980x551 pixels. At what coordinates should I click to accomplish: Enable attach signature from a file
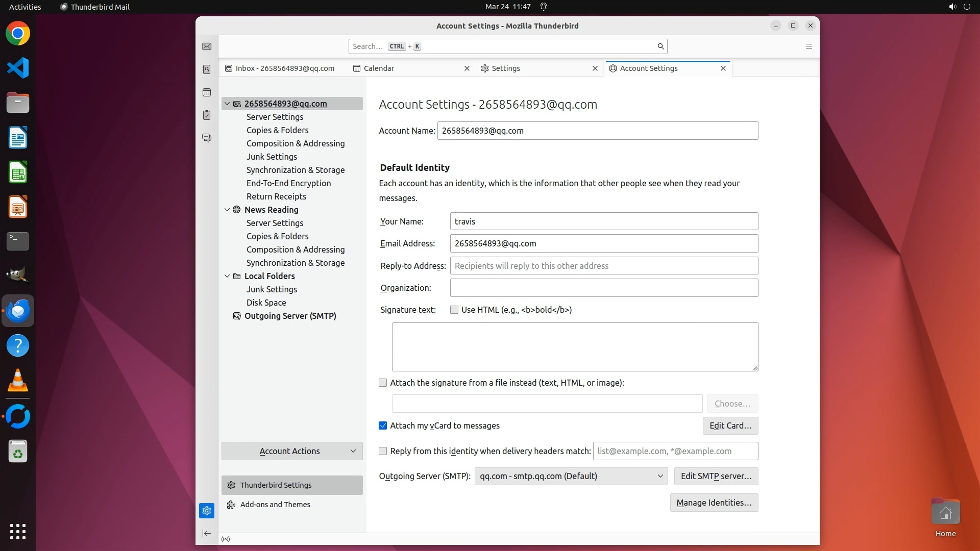point(383,383)
